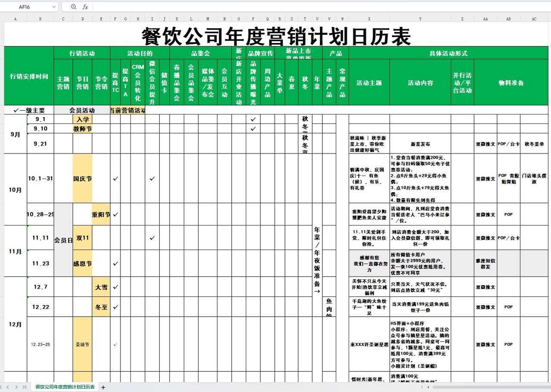Image resolution: width=551 pixels, height=392 pixels.
Task: Select the 10月 month cell
Action: pyautogui.click(x=15, y=189)
